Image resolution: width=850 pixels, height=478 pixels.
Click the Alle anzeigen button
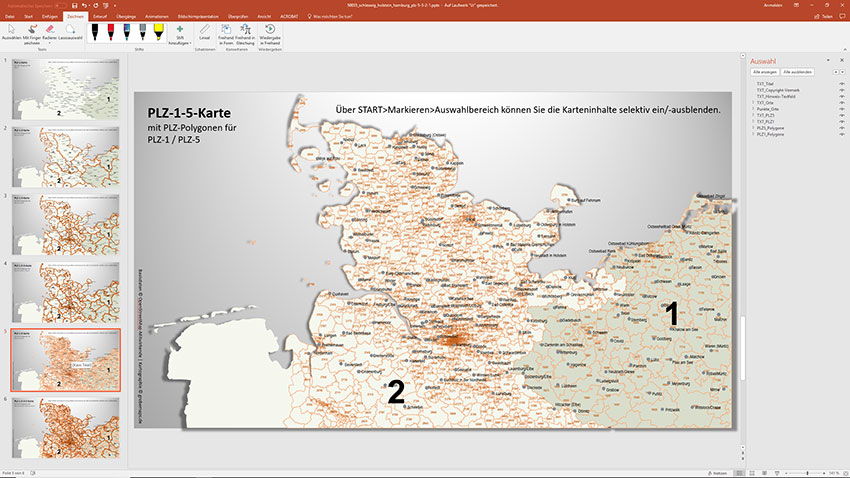point(765,73)
